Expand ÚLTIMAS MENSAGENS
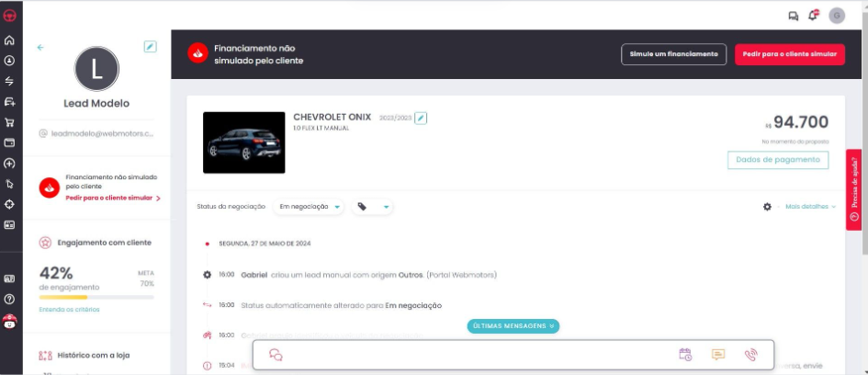The height and width of the screenshot is (375, 868). click(513, 326)
